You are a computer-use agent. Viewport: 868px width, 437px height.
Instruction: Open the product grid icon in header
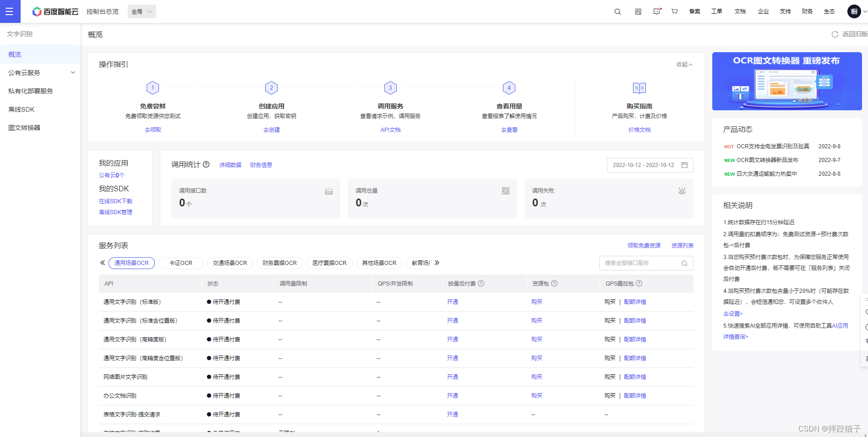click(638, 12)
